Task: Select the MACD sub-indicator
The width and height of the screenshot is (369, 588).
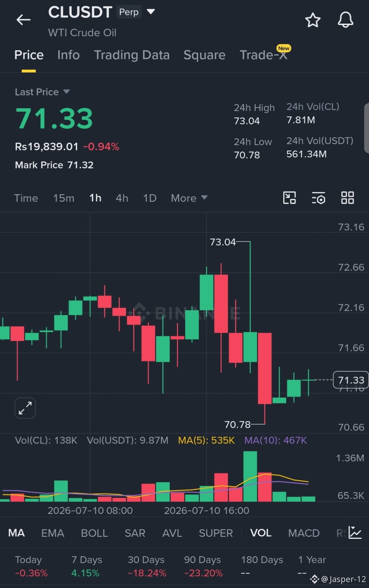Action: (304, 533)
